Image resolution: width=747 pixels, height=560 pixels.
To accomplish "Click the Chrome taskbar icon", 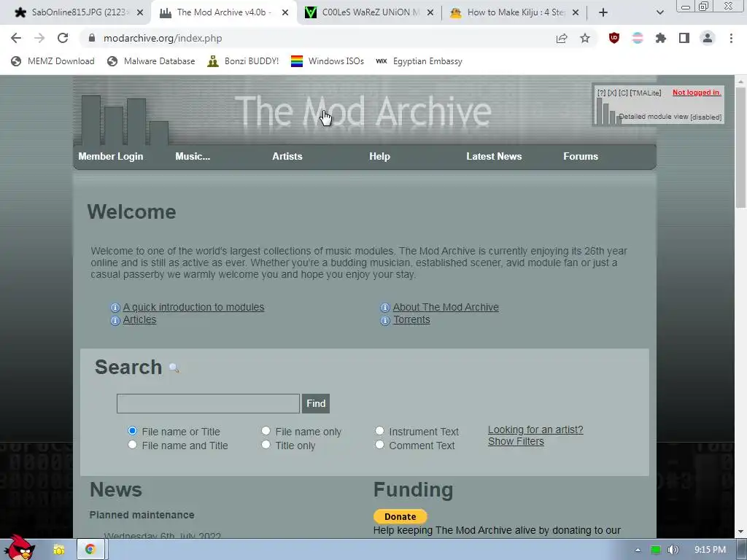I will point(90,550).
